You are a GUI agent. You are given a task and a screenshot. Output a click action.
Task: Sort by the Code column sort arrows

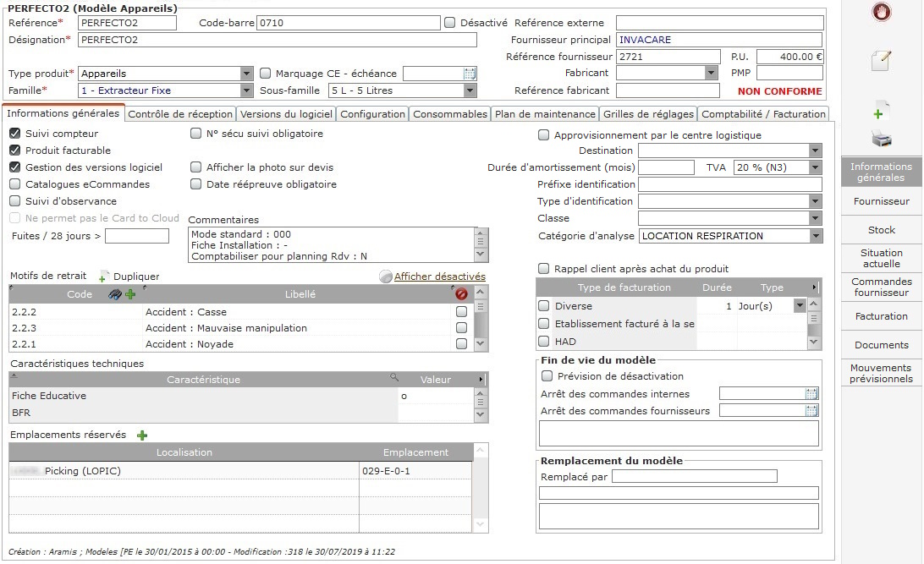(11, 287)
